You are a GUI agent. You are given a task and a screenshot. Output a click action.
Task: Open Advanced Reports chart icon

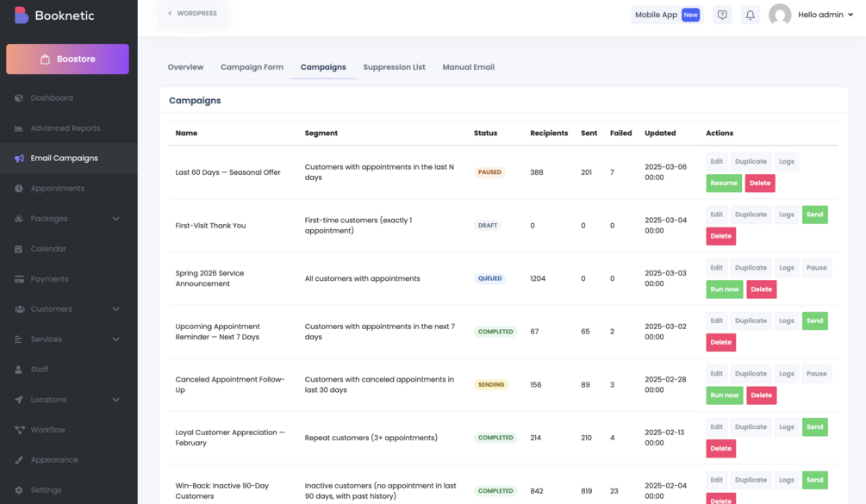[19, 128]
